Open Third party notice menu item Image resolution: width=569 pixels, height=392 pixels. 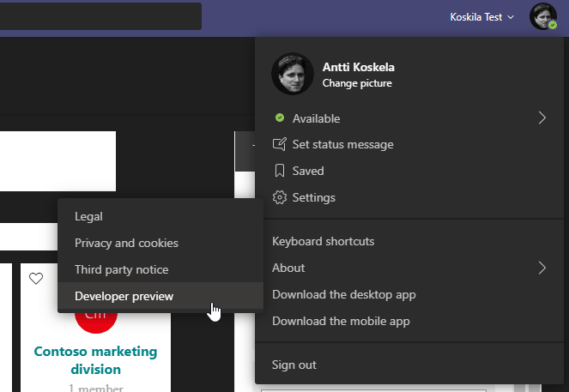coord(122,269)
